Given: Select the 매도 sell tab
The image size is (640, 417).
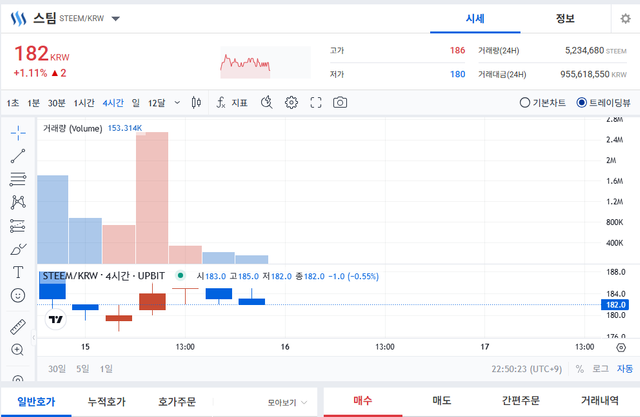Looking at the screenshot, I should tap(442, 401).
